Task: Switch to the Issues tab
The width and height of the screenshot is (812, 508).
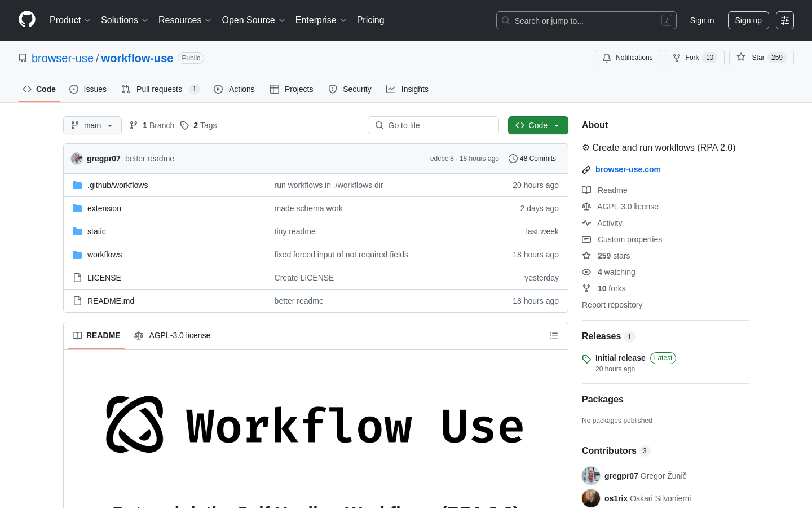Action: (88, 89)
